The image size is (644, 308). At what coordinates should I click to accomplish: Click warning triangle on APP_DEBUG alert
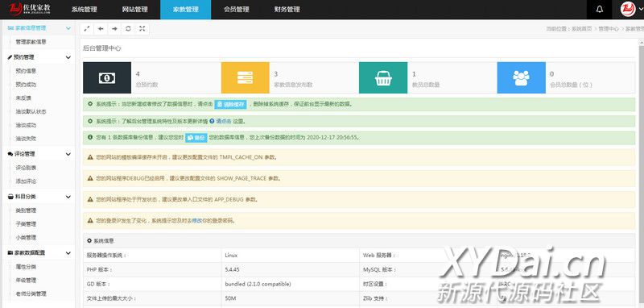pos(90,199)
